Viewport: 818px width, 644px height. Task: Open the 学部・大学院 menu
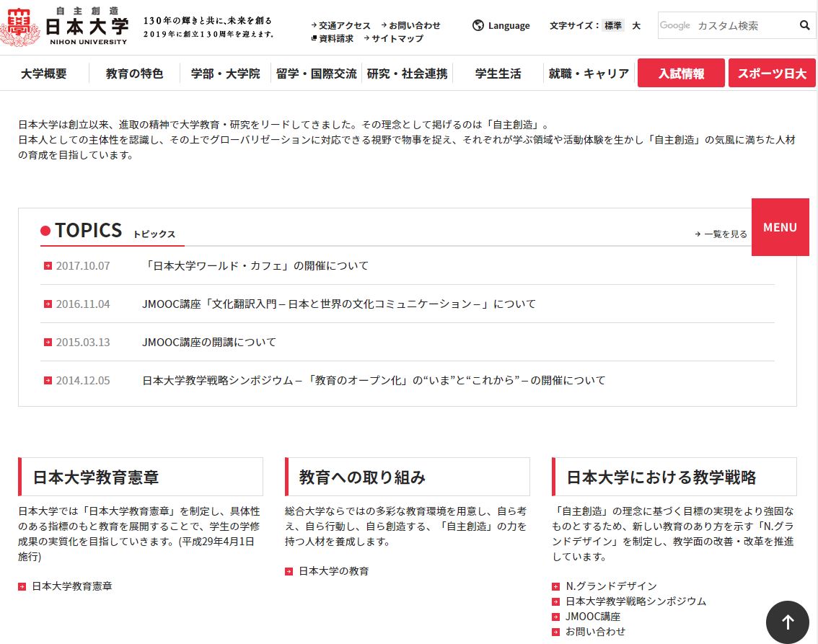coord(225,74)
